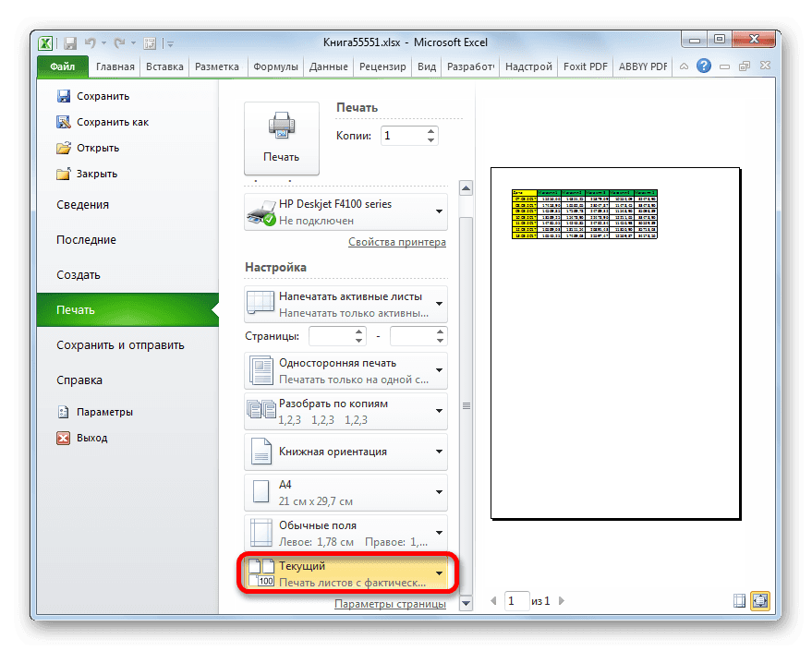Collapse the ribbon using the chevron icon
The width and height of the screenshot is (812, 651).
[x=684, y=66]
